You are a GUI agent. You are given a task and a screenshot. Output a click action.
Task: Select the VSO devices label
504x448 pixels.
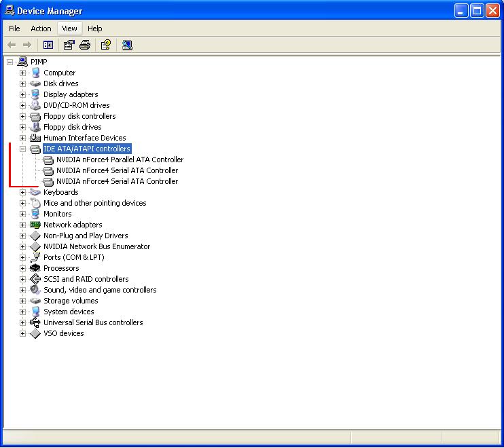coord(64,333)
